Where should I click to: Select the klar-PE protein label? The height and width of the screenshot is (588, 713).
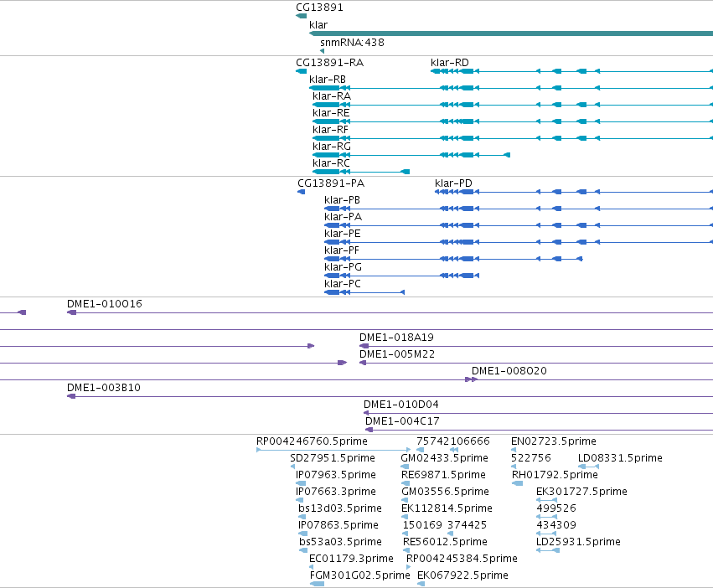pyautogui.click(x=343, y=234)
